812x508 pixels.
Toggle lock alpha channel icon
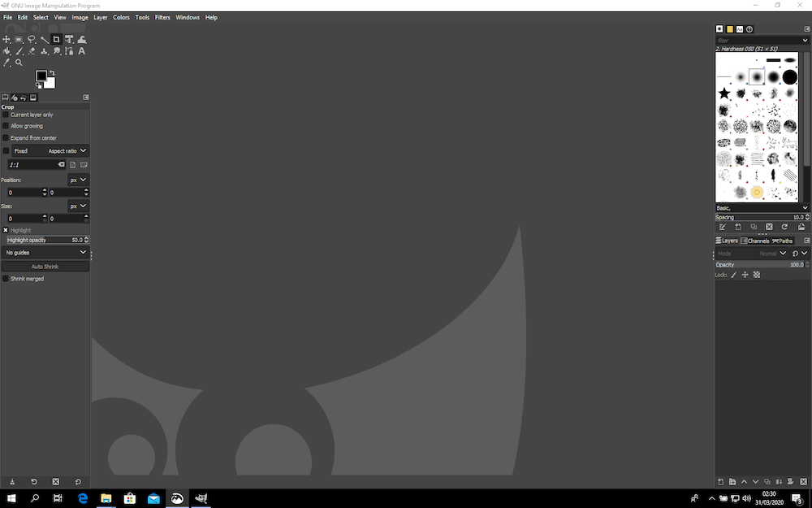757,275
